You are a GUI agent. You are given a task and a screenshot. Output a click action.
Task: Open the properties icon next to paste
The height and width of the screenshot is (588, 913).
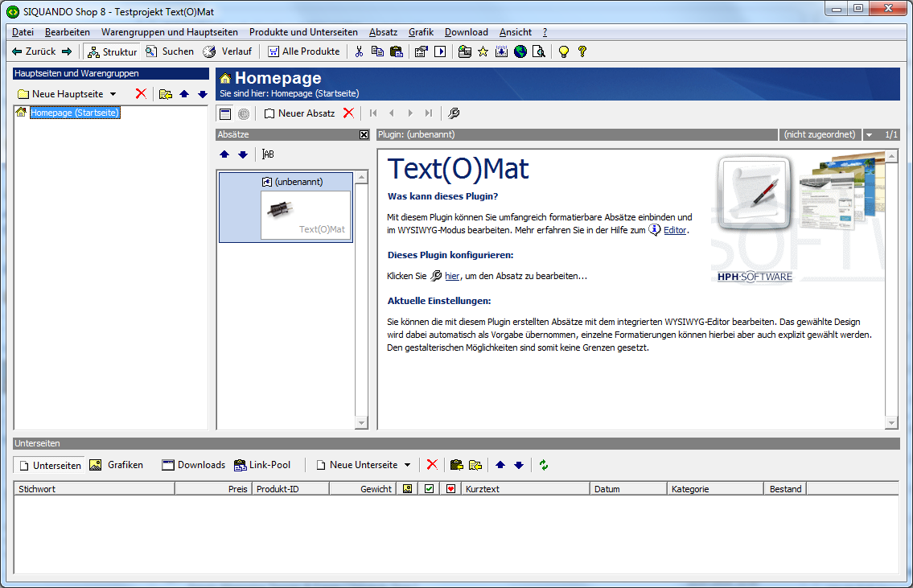point(421,51)
